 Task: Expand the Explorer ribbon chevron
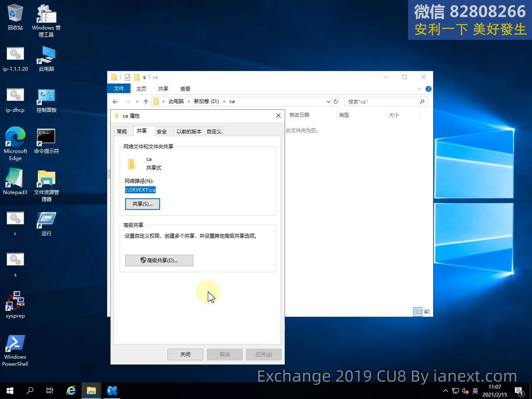[x=419, y=89]
